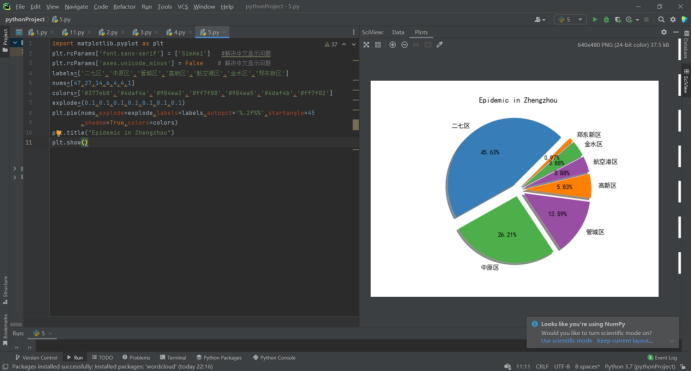Expand the profiler options arrow in toolbar

[637, 20]
